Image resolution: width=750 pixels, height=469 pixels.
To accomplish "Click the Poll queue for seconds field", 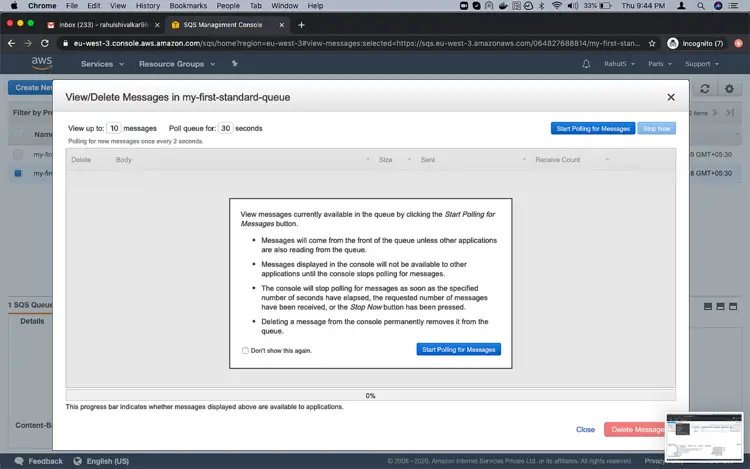I will 225,128.
